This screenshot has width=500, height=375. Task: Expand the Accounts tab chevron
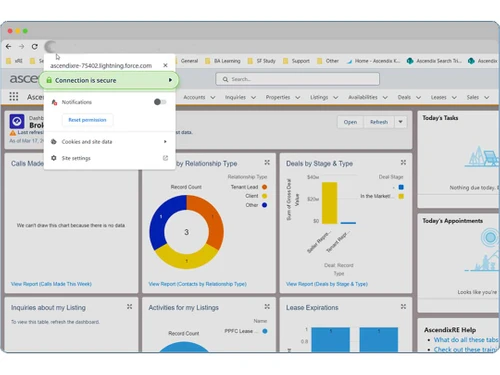click(x=213, y=97)
